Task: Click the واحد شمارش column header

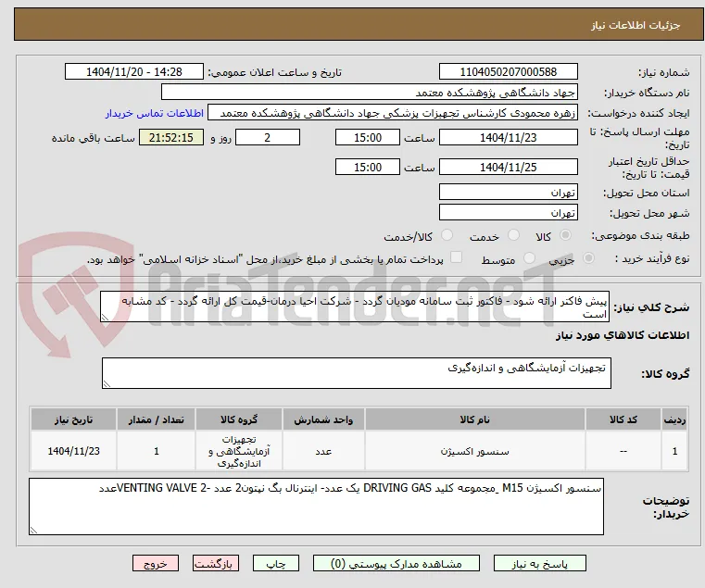Action: pyautogui.click(x=323, y=419)
